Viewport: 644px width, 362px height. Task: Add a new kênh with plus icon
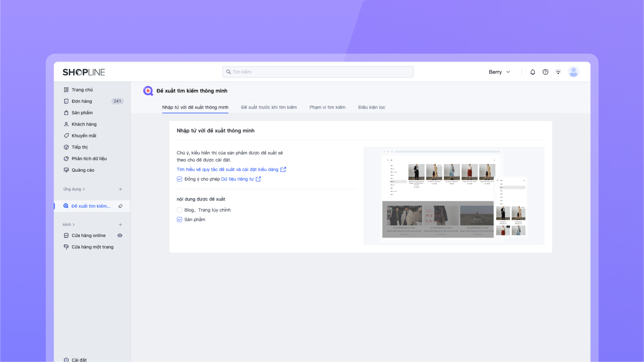120,225
